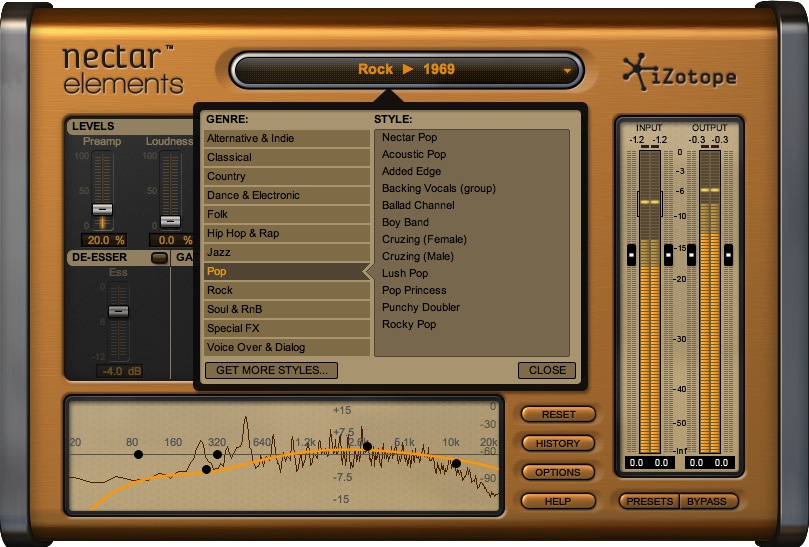The height and width of the screenshot is (547, 809).
Task: Choose Cruzing (Female) style
Action: pos(424,239)
